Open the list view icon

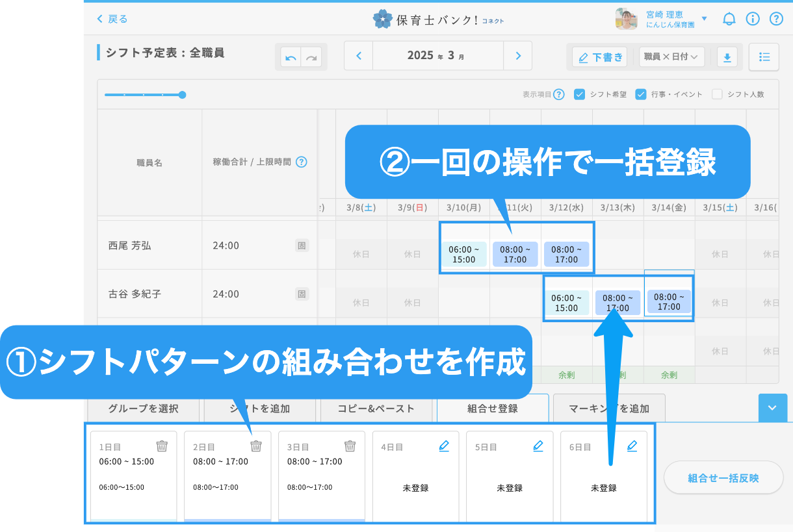[x=764, y=57]
